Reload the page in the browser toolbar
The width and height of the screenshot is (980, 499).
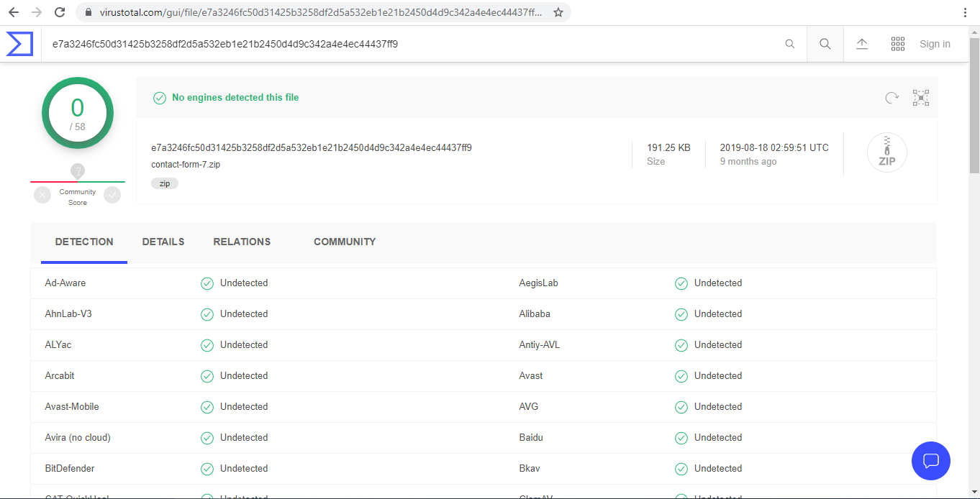(x=60, y=12)
